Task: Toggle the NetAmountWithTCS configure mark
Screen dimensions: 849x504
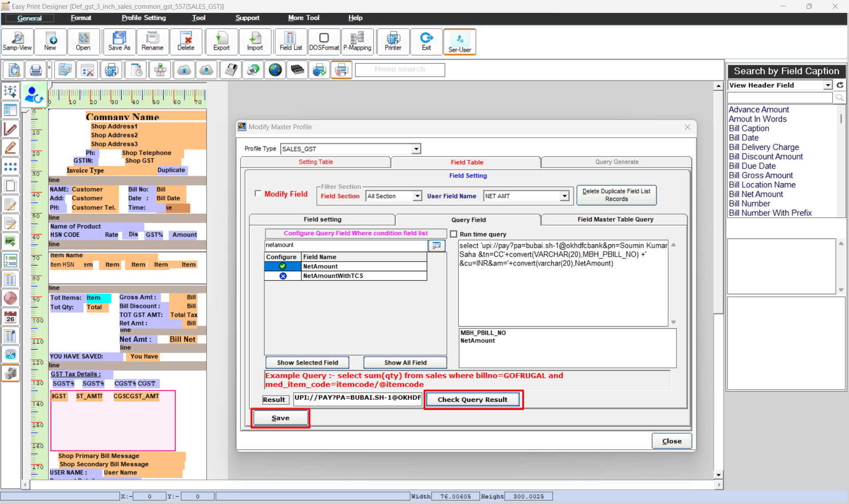Action: tap(283, 276)
